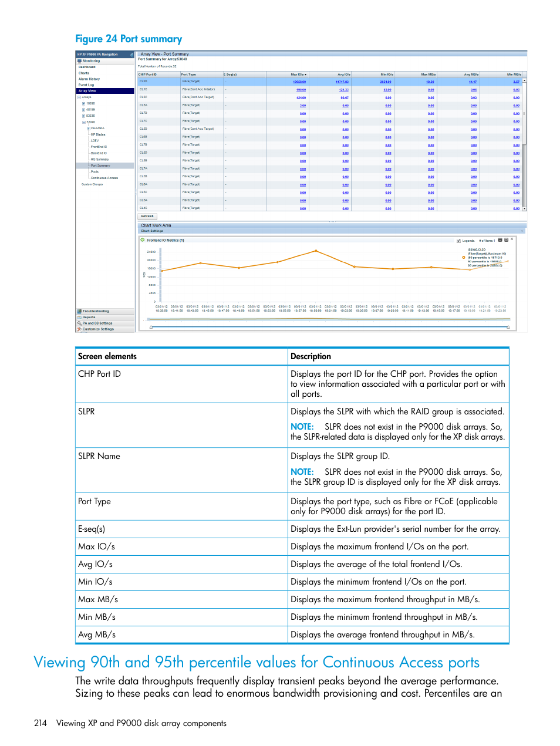Image resolution: width=560 pixels, height=746 pixels.
Task: Click the chart window button left of the close X
Action: click(x=506, y=239)
